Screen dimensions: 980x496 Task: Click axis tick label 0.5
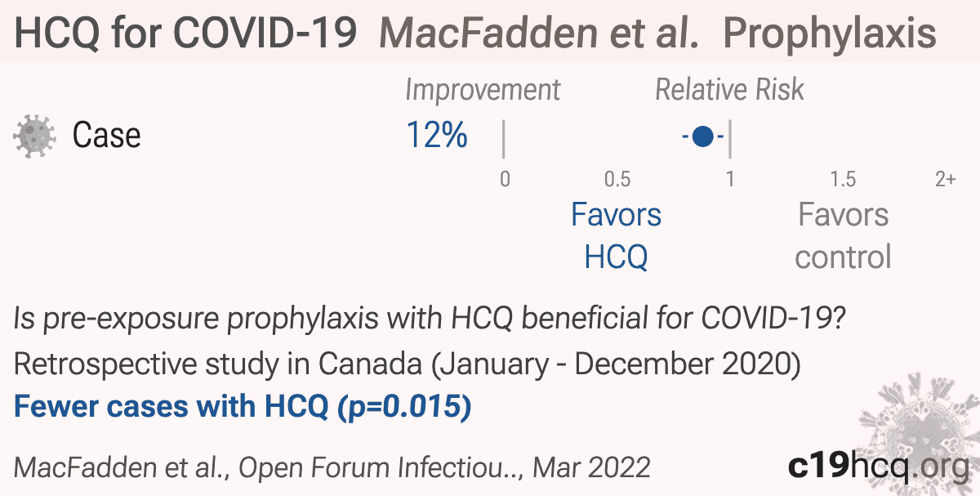[617, 179]
